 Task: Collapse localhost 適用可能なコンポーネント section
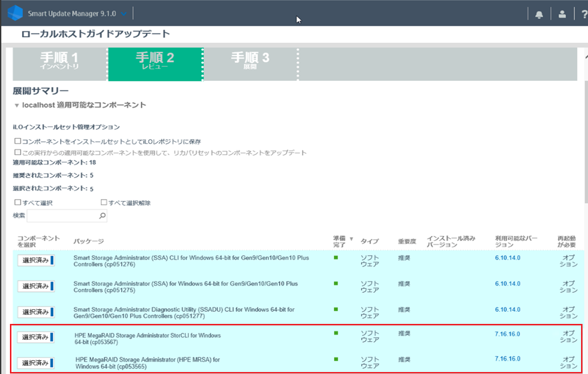coord(16,105)
